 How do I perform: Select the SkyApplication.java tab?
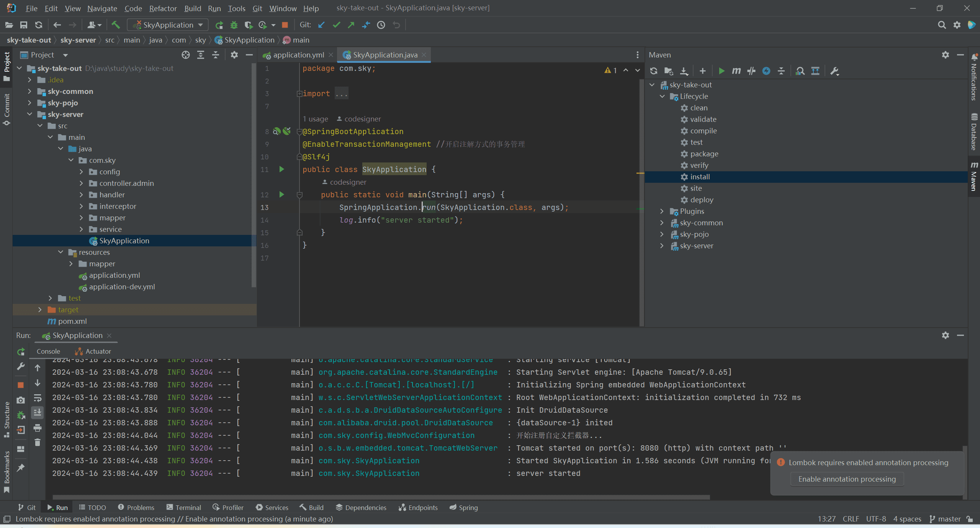[x=384, y=55]
